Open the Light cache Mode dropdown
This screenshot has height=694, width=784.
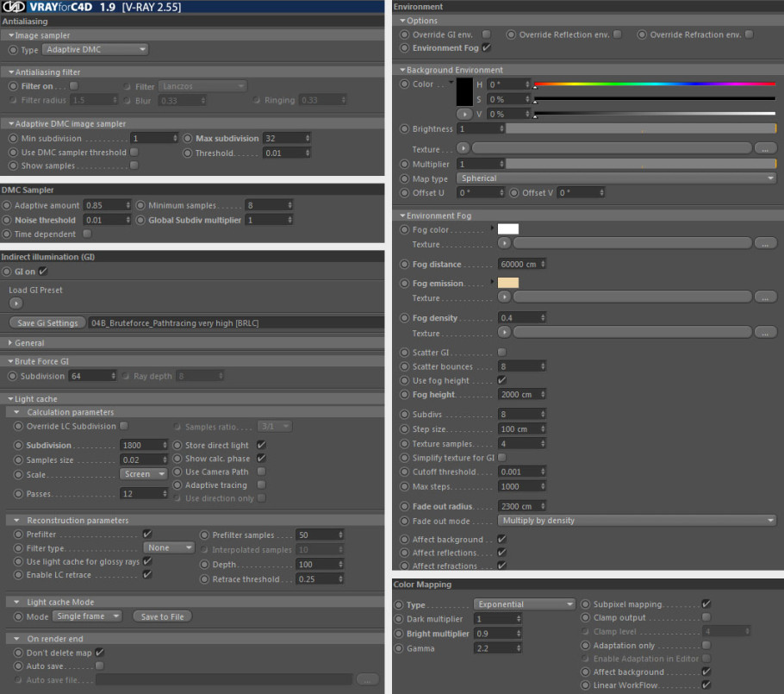[87, 616]
